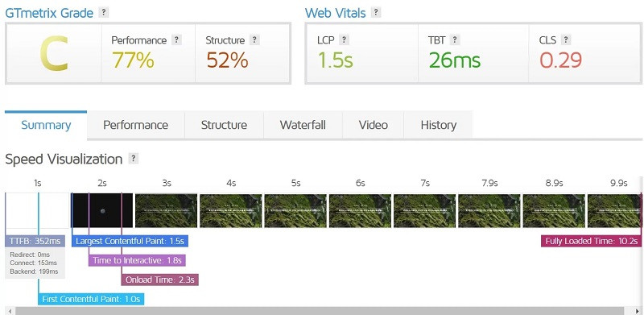
Task: Open the Waterfall tab
Action: [x=303, y=125]
